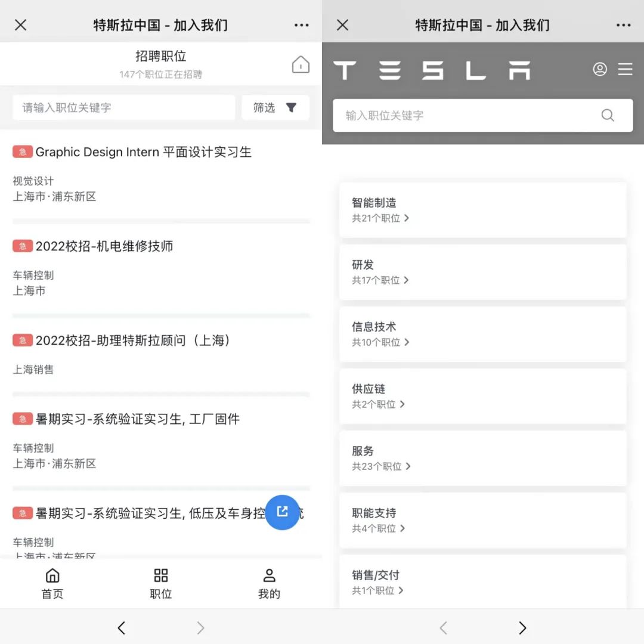Click the magnifier search icon

(608, 116)
